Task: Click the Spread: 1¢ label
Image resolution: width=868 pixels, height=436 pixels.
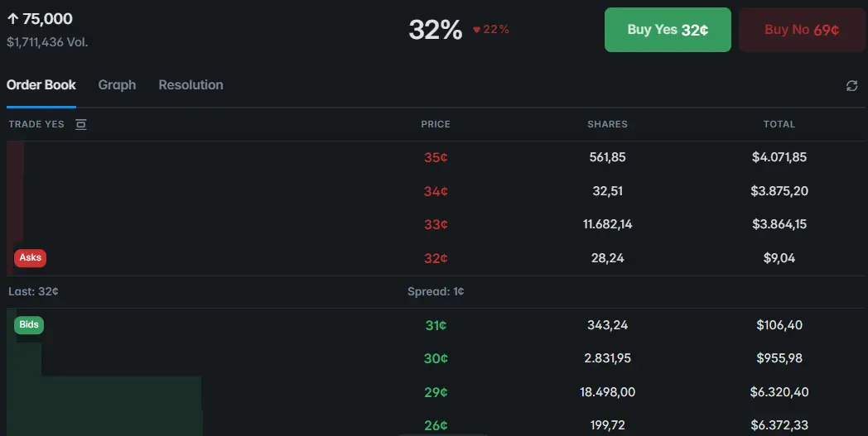Action: click(x=436, y=292)
